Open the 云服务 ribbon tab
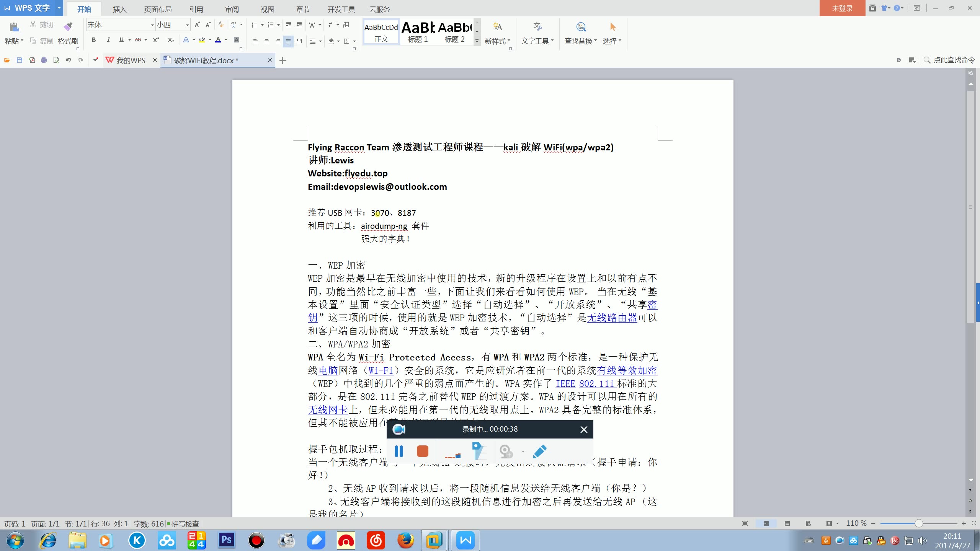This screenshot has height=551, width=980. [379, 9]
